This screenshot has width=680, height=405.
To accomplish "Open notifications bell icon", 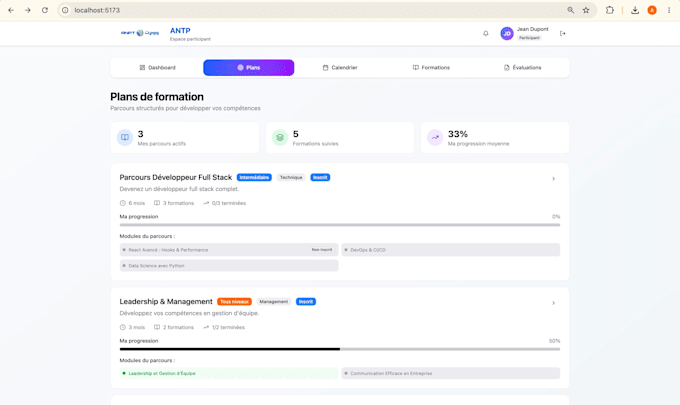I will (x=486, y=33).
